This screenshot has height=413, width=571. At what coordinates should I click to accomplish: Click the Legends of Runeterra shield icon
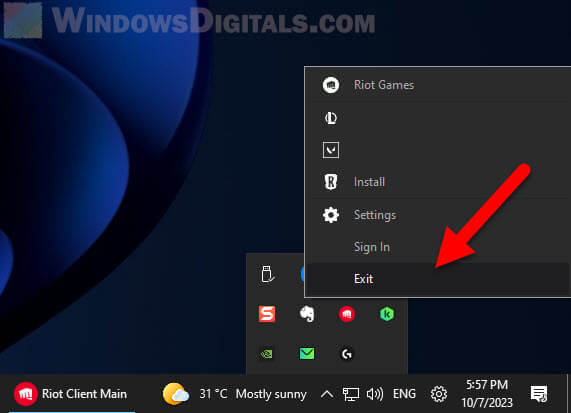[x=331, y=181]
